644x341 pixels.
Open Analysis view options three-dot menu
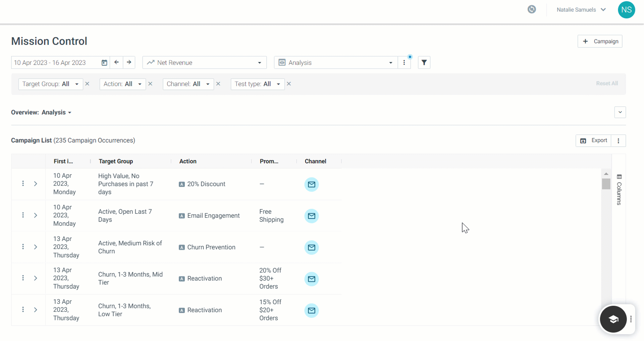[404, 63]
